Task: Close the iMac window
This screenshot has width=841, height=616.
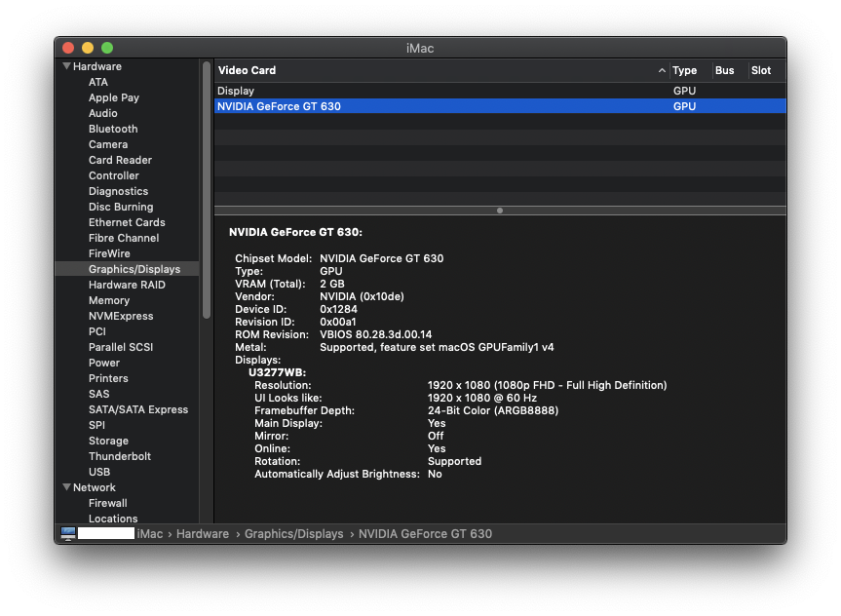Action: [68, 48]
